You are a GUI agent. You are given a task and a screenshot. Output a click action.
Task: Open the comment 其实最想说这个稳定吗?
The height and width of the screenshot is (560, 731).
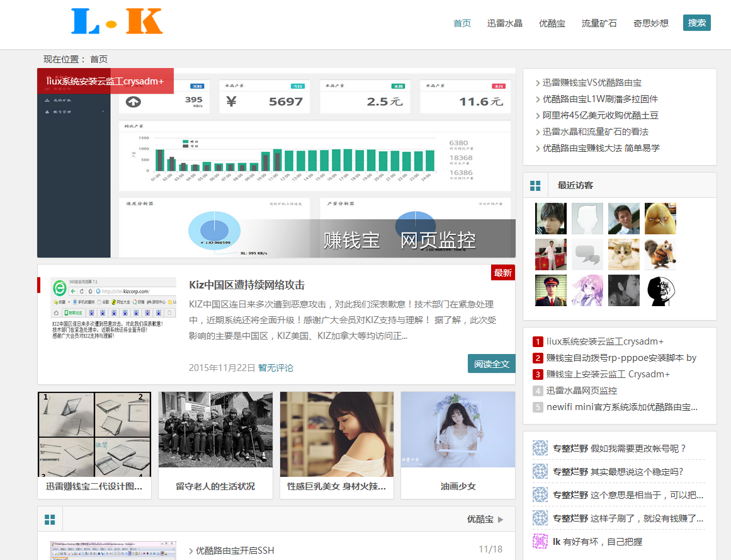[637, 471]
